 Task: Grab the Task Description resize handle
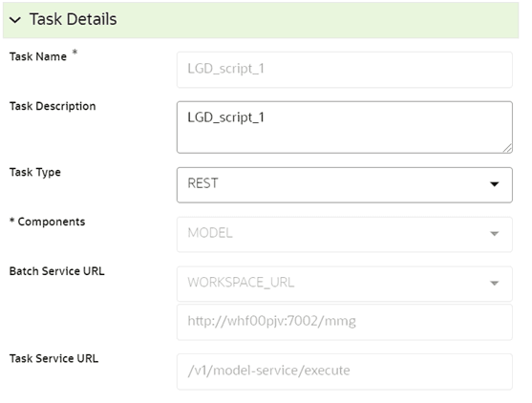tap(507, 149)
